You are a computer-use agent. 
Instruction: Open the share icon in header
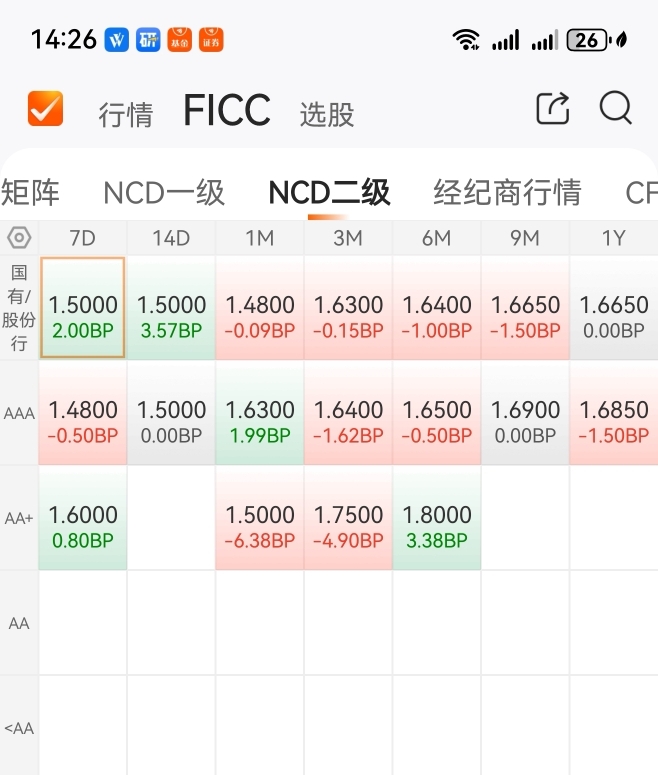click(x=552, y=108)
